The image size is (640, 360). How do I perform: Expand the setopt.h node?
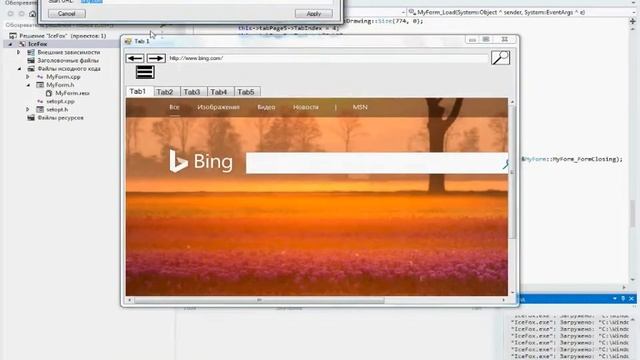pyautogui.click(x=28, y=109)
